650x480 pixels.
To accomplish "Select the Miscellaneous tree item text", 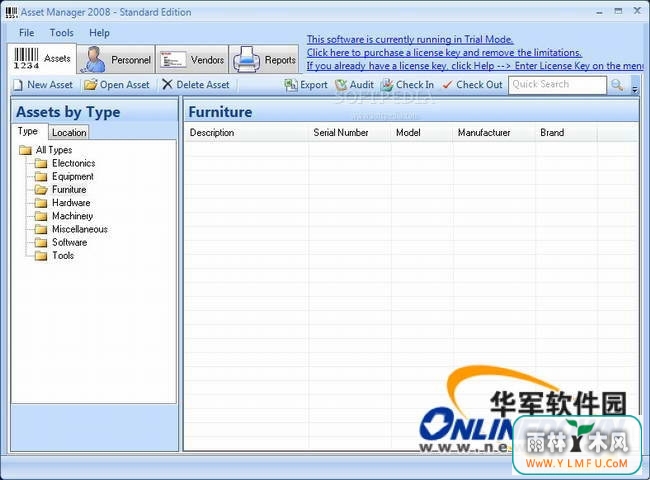I will (80, 229).
